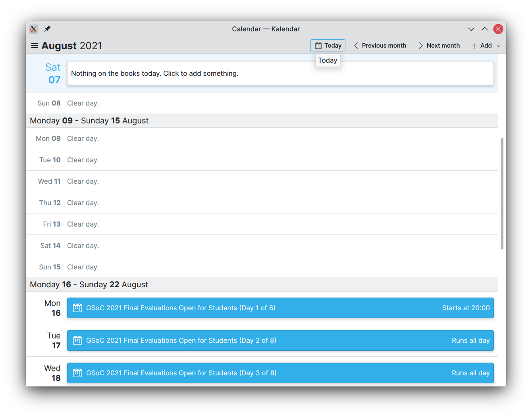Click 'Sun 15' day row label

(x=50, y=267)
